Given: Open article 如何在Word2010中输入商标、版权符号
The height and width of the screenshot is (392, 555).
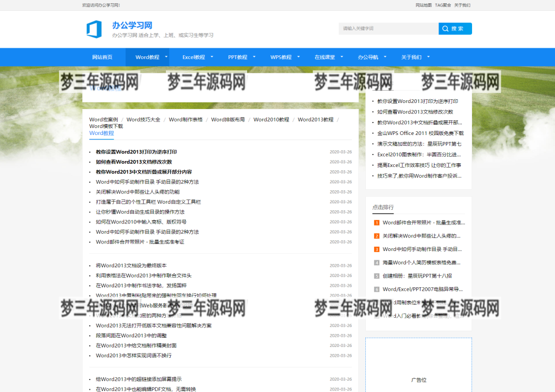Looking at the screenshot, I should point(141,222).
